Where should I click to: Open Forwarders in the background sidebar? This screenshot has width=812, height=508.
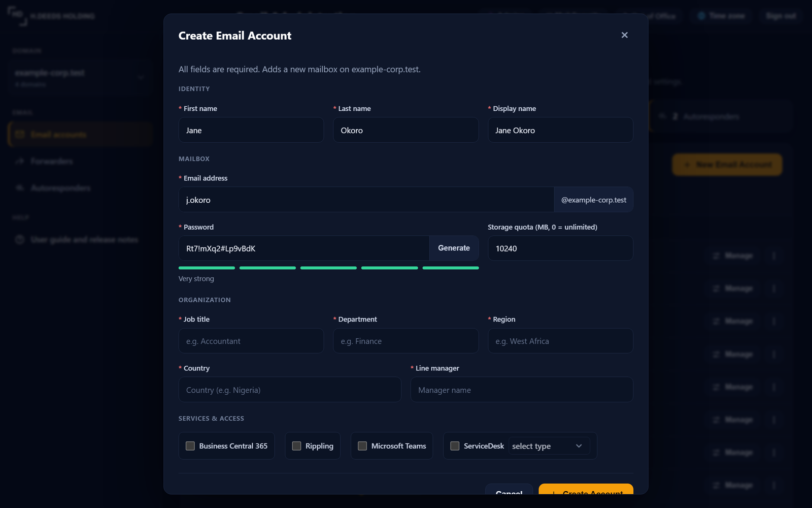tap(52, 161)
